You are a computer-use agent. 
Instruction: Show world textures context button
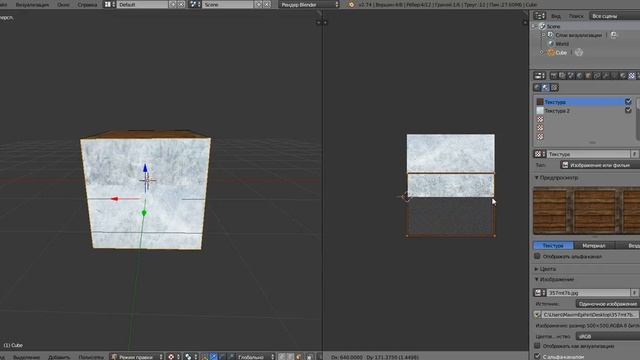[537, 87]
